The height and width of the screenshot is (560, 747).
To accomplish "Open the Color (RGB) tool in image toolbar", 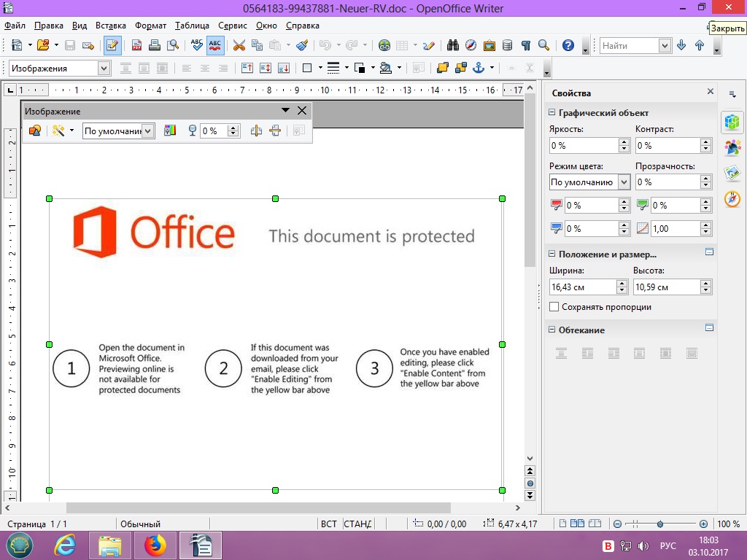I will pyautogui.click(x=170, y=131).
